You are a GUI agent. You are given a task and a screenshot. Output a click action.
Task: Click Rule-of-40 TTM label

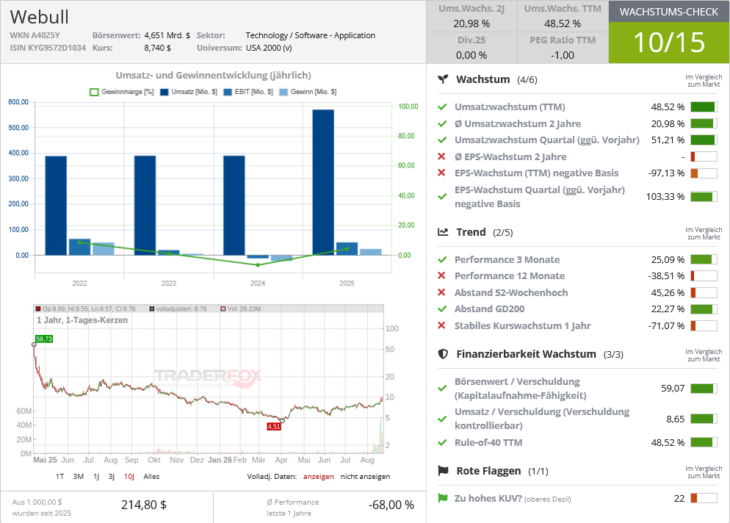click(488, 442)
